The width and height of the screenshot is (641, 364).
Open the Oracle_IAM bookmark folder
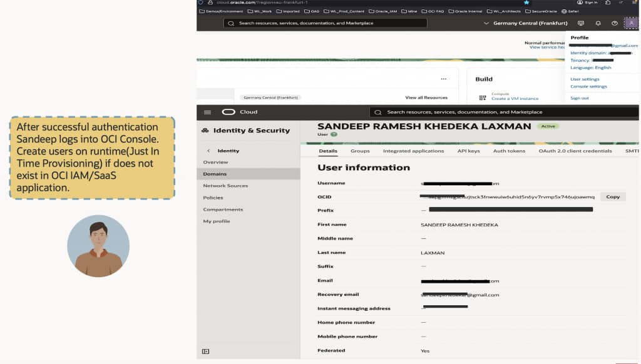click(382, 11)
